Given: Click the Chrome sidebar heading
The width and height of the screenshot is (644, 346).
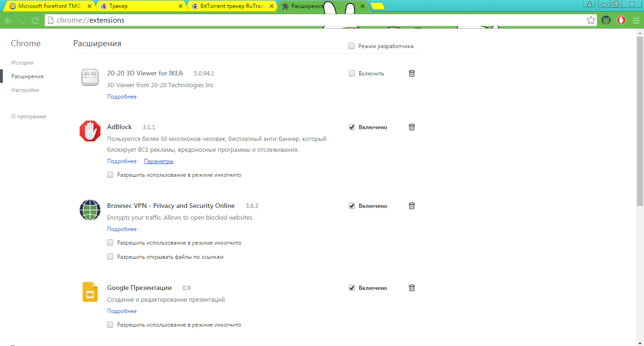Looking at the screenshot, I should 26,43.
